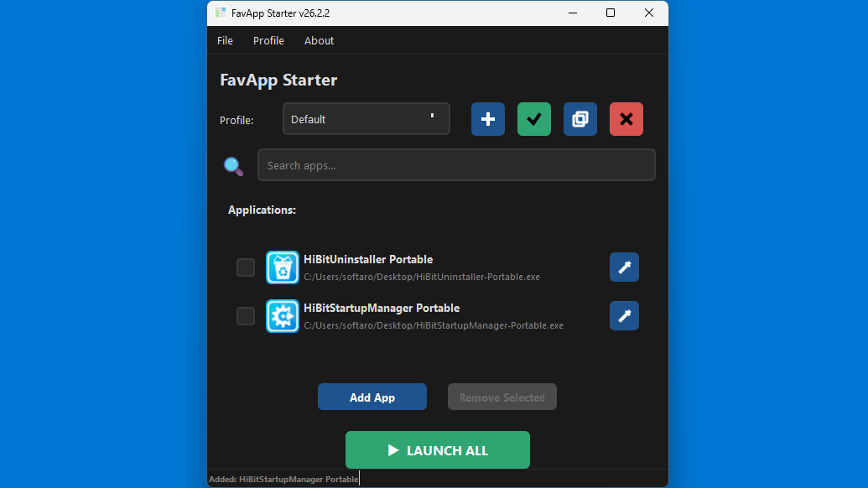Select the HiBitUninstaller-Portable.exe file path text

click(422, 277)
